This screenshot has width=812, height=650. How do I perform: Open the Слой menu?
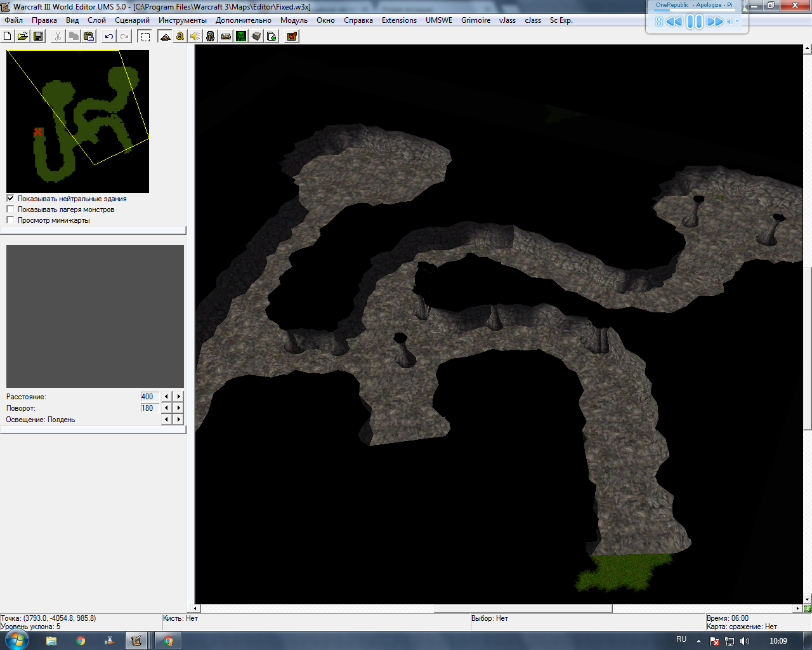coord(97,20)
